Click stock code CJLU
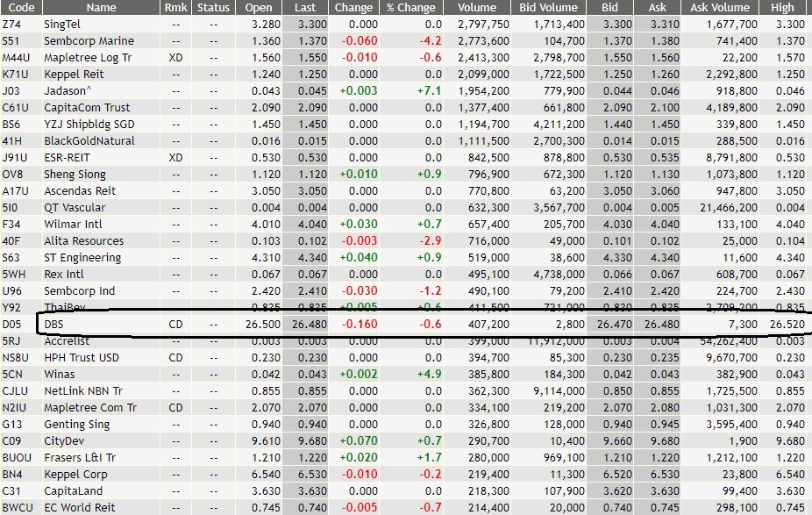Image resolution: width=812 pixels, height=515 pixels. point(15,391)
